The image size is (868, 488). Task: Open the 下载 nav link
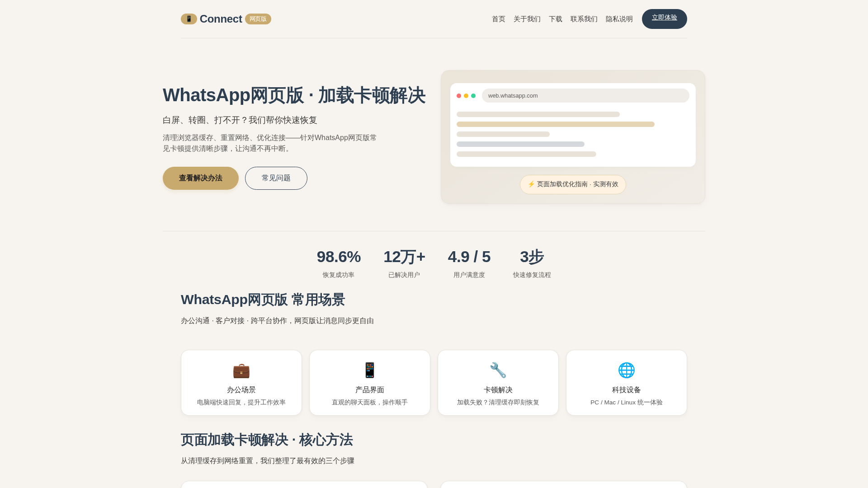556,19
